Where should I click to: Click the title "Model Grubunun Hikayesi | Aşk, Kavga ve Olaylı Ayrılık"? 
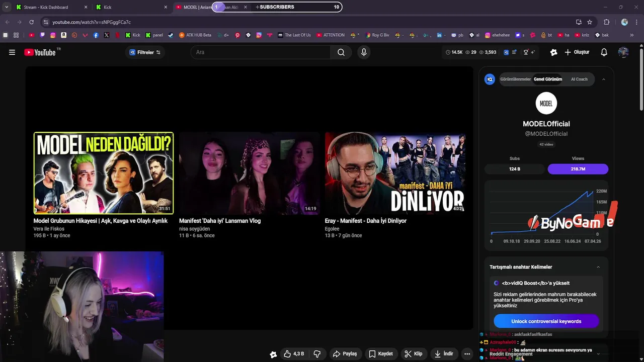[x=101, y=221]
